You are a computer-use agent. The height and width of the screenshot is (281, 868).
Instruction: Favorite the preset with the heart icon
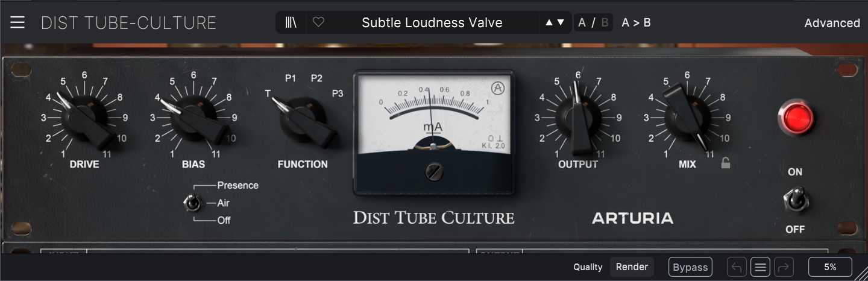point(318,23)
